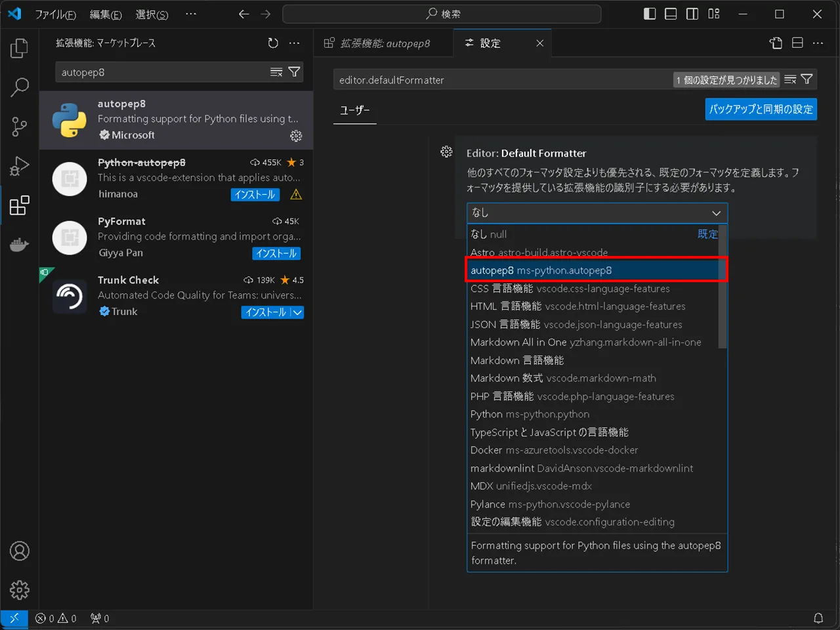Image resolution: width=840 pixels, height=630 pixels.
Task: Select JSON 言語機能 formatter option
Action: click(x=593, y=324)
